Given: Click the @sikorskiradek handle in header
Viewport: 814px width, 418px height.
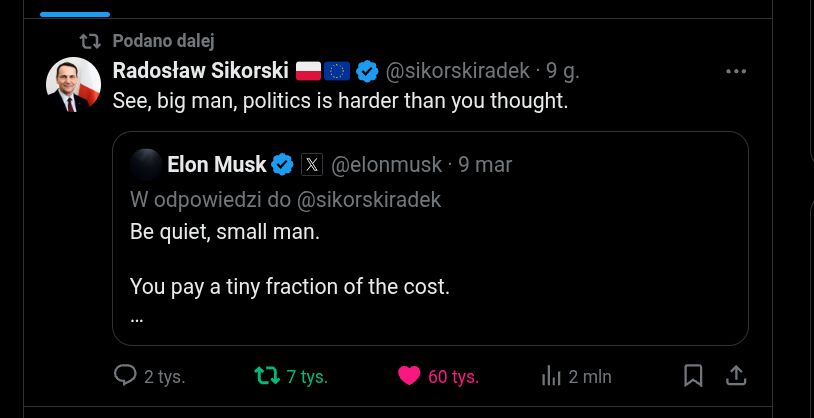Looking at the screenshot, I should [457, 71].
